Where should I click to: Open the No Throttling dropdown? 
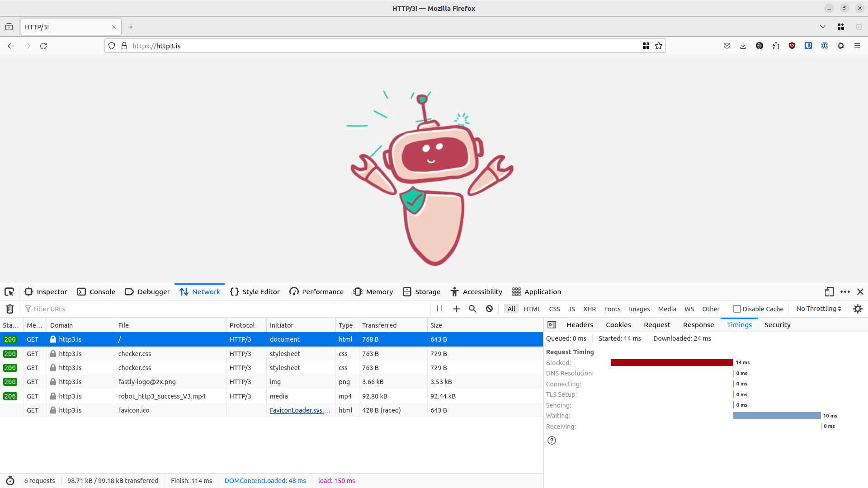pos(819,309)
